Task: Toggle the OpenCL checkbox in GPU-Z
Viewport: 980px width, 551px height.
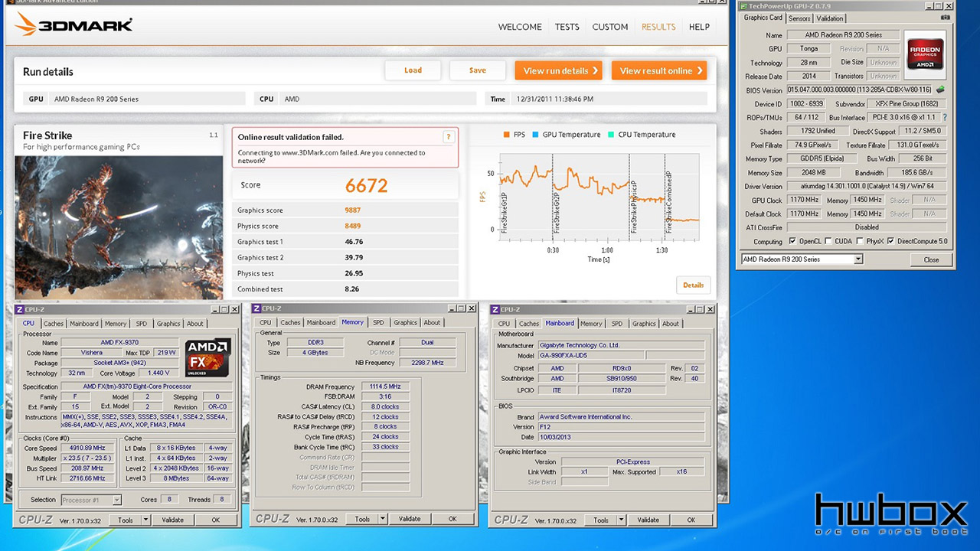Action: (792, 241)
